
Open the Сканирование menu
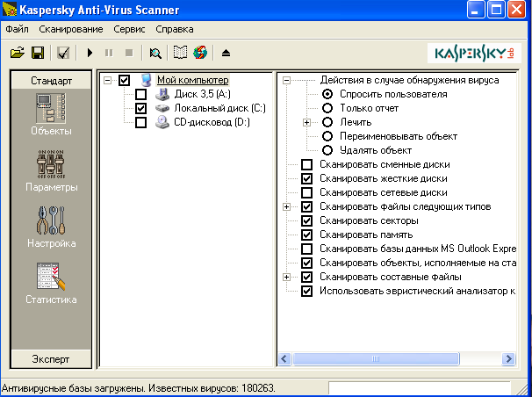(x=71, y=29)
